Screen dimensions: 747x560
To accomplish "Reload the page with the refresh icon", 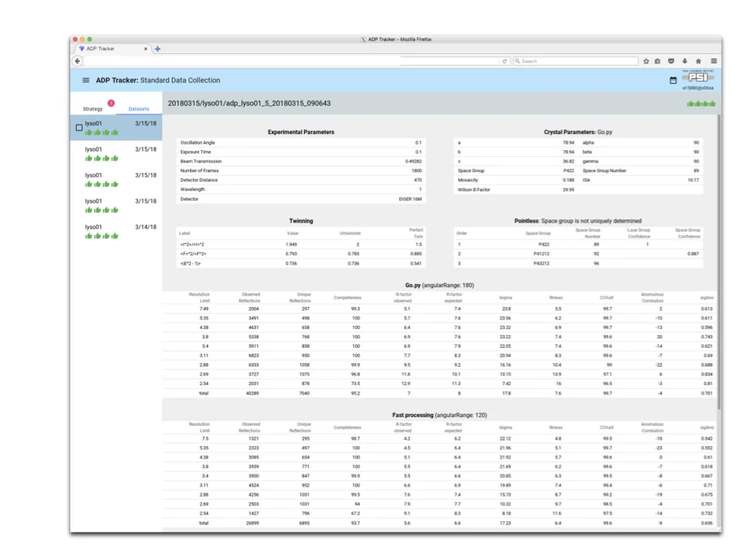I will (x=504, y=61).
